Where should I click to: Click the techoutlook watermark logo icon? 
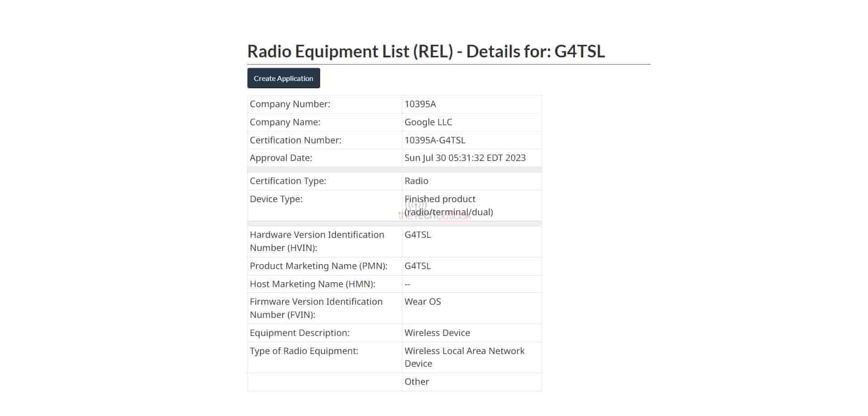click(416, 205)
